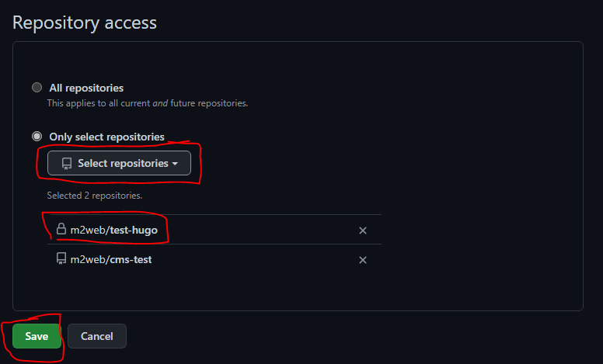Image resolution: width=603 pixels, height=364 pixels.
Task: Click the italic word "and" in description
Action: [160, 103]
